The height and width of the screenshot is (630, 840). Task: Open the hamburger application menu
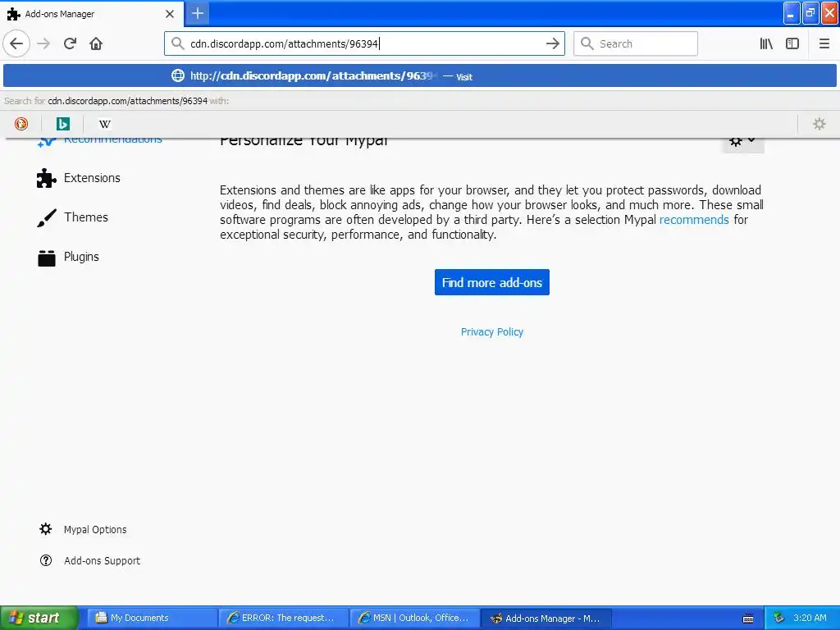(824, 43)
